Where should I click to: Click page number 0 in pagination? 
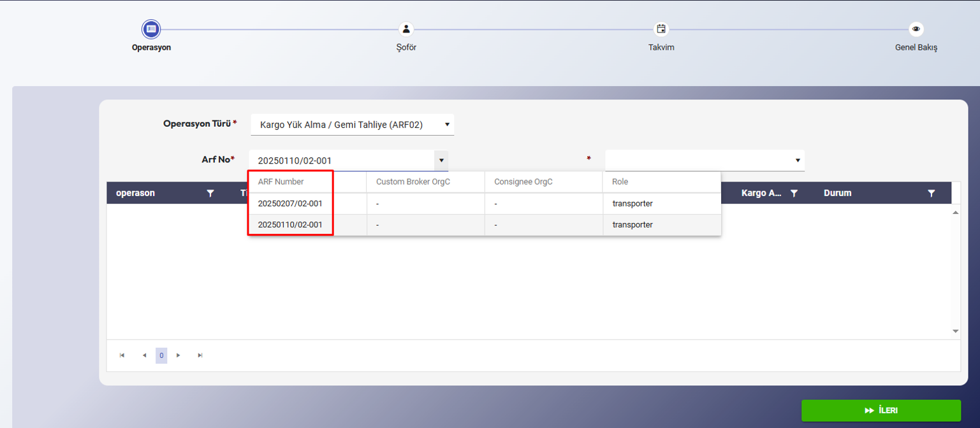161,355
